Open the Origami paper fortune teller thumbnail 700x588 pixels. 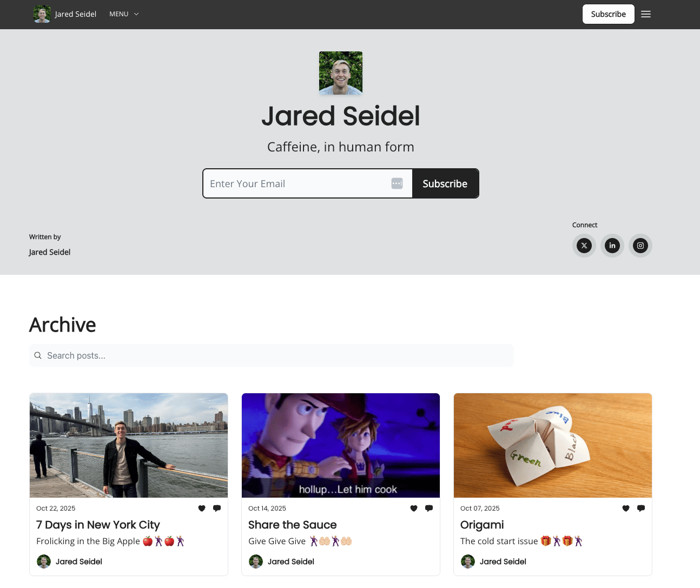click(553, 445)
